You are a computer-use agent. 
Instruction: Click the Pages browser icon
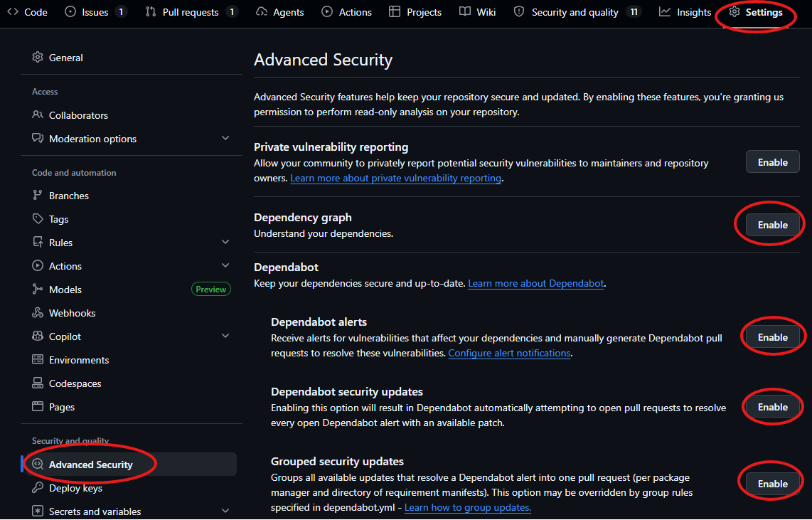point(37,407)
